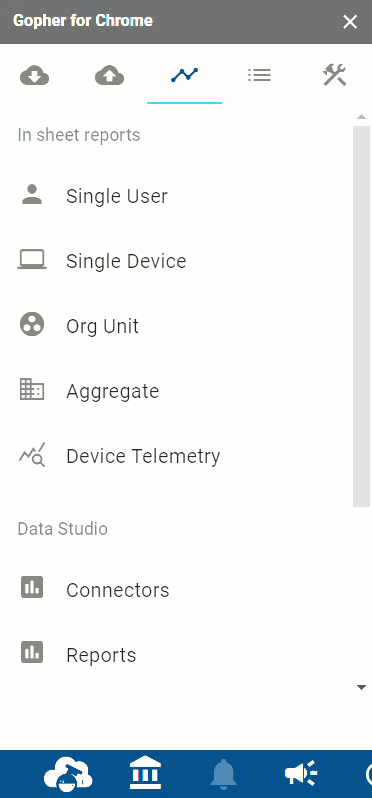Open the cloud download tab icon
Image resolution: width=372 pixels, height=798 pixels.
[x=34, y=76]
